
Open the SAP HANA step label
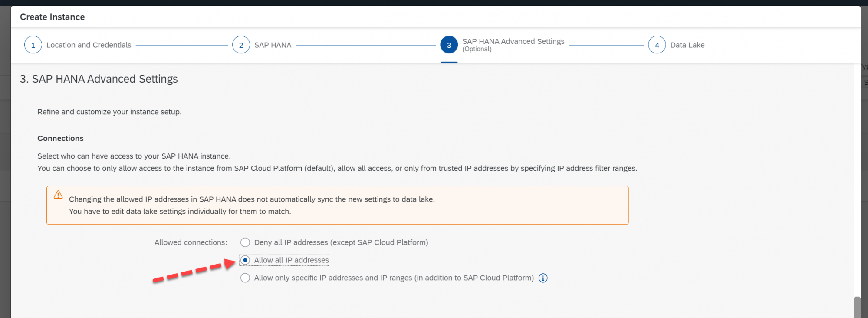click(273, 45)
